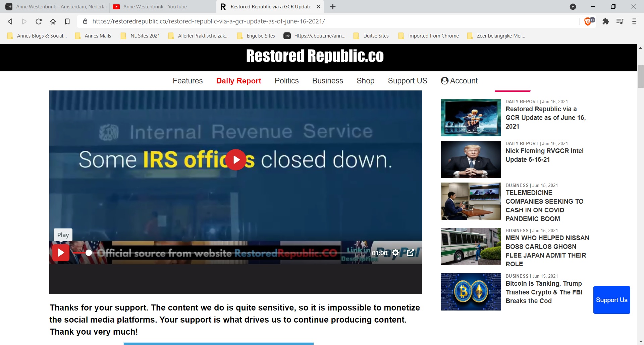This screenshot has height=345, width=644.
Task: Click the bus photo article thumbnail
Action: pyautogui.click(x=471, y=247)
